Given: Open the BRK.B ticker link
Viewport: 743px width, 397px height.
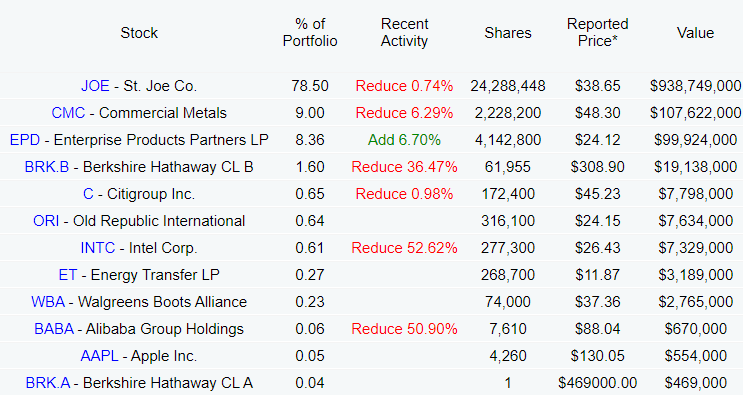Looking at the screenshot, I should [47, 167].
